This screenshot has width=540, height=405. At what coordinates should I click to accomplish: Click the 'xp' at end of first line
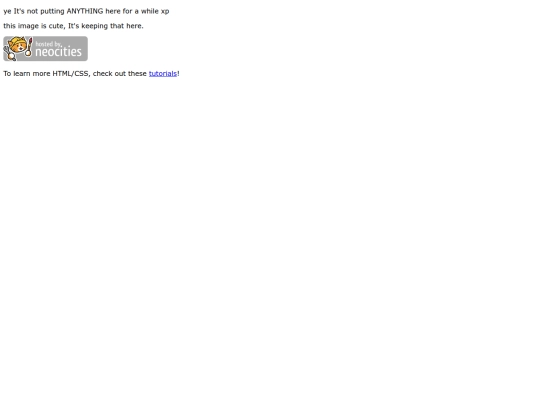point(165,11)
